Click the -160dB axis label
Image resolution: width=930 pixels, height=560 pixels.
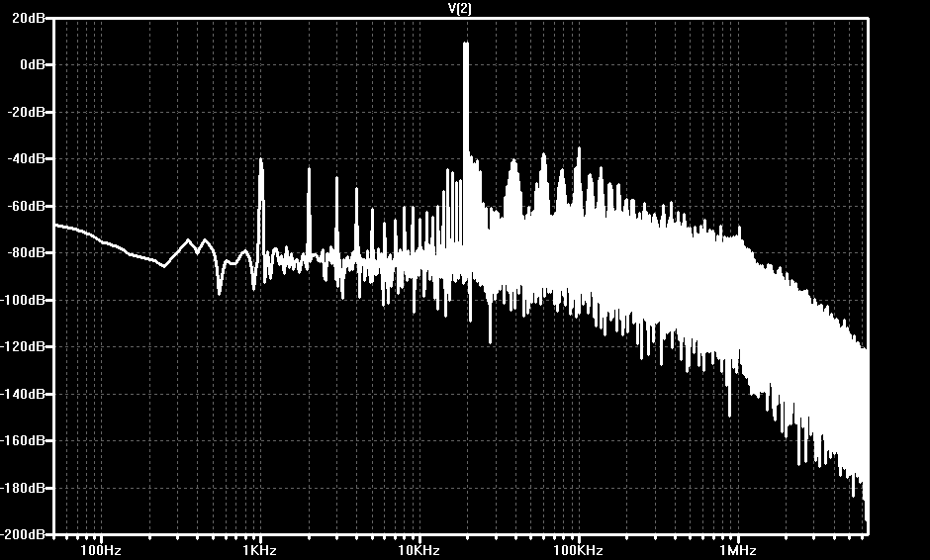(23, 440)
